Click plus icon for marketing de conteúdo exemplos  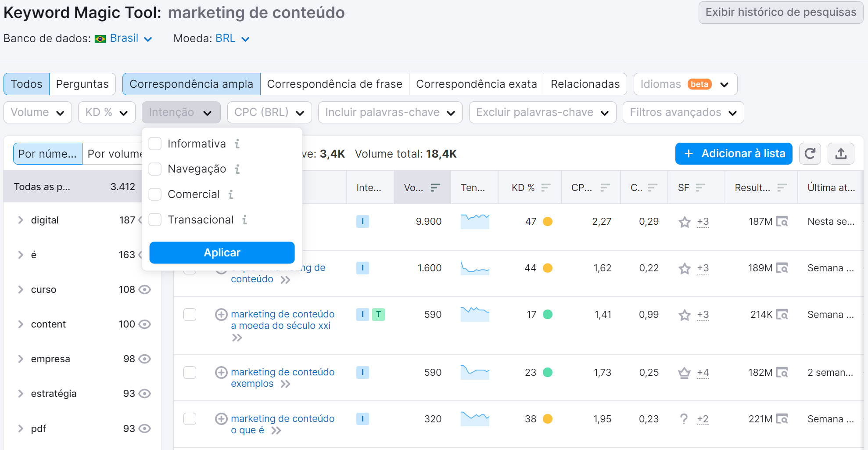tap(221, 372)
